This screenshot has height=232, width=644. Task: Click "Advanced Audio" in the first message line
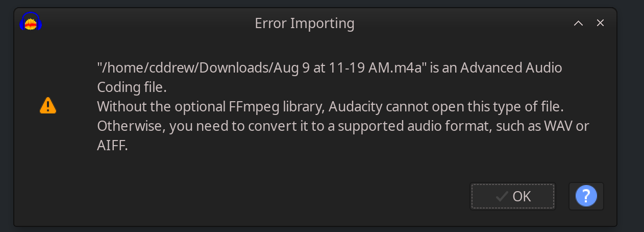[511, 68]
